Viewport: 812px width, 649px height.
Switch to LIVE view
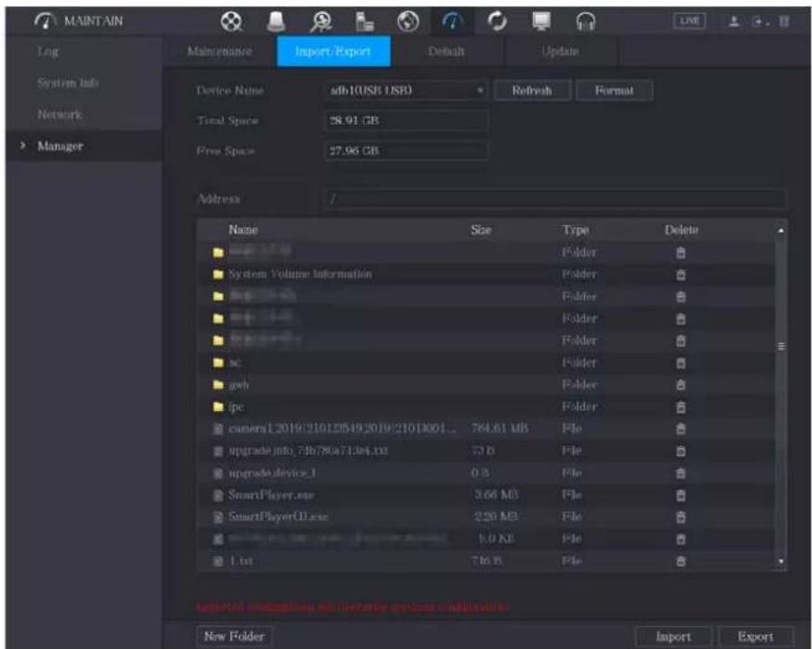(x=689, y=21)
